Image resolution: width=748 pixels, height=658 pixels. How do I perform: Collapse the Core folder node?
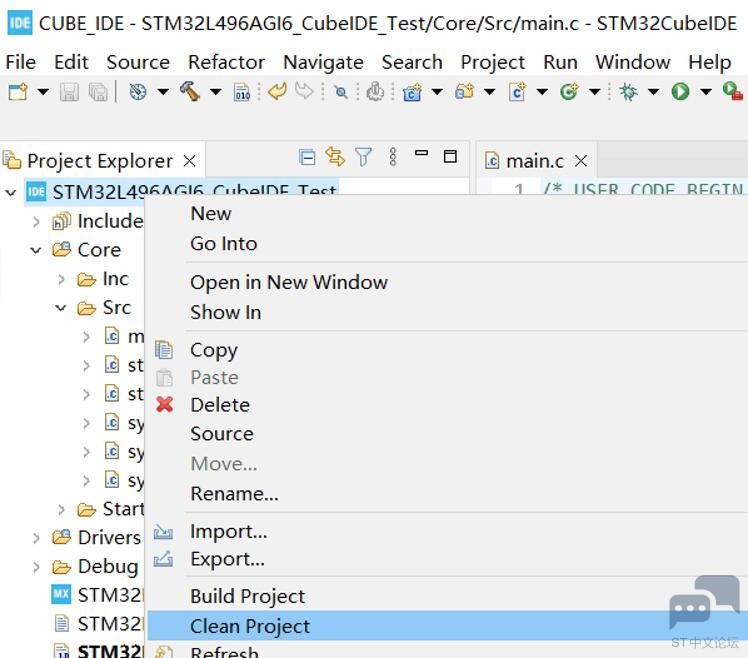point(36,250)
